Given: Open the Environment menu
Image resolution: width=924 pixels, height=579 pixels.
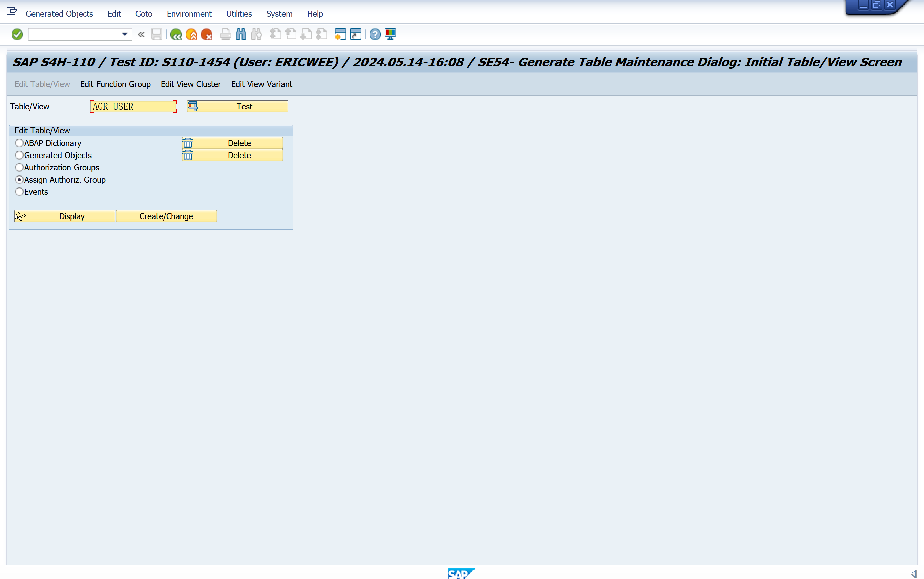Looking at the screenshot, I should coord(189,14).
